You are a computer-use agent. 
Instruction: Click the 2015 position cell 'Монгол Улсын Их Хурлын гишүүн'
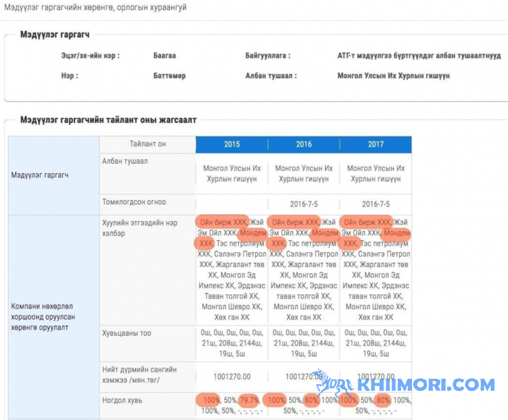coord(232,174)
